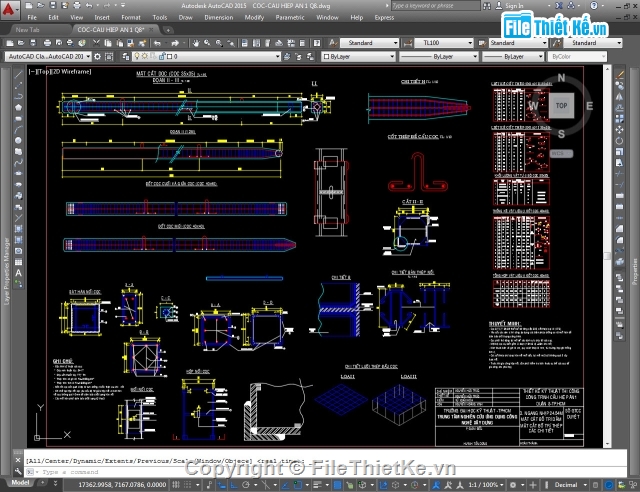Click the viewport label [Top]
The height and width of the screenshot is (492, 640).
(44, 71)
